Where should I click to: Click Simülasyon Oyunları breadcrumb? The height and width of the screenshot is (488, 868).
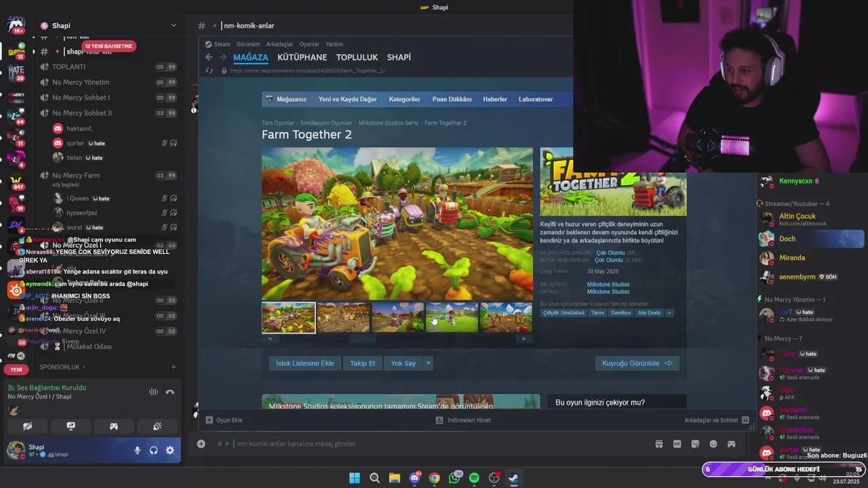(x=326, y=123)
